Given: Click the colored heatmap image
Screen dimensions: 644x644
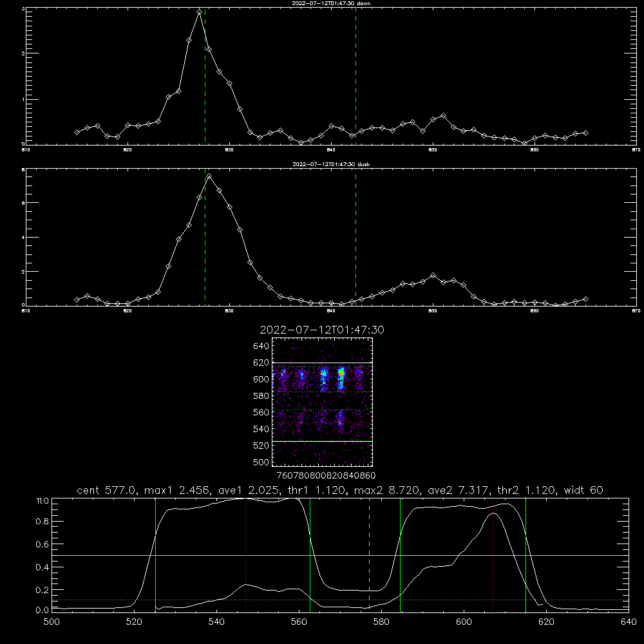Looking at the screenshot, I should [323, 402].
